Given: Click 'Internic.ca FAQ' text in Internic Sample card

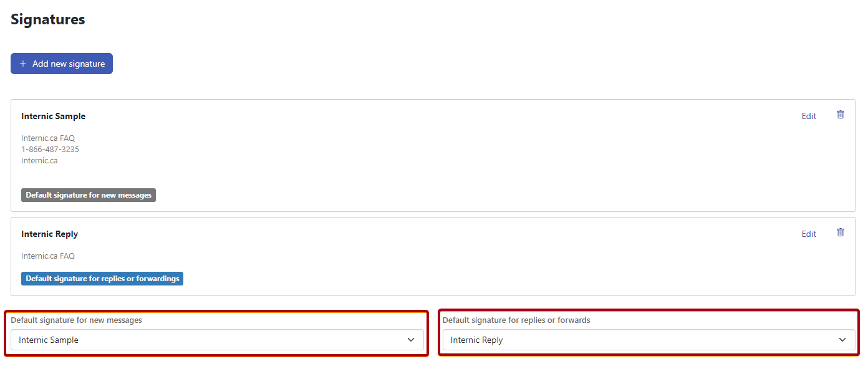Looking at the screenshot, I should (48, 138).
